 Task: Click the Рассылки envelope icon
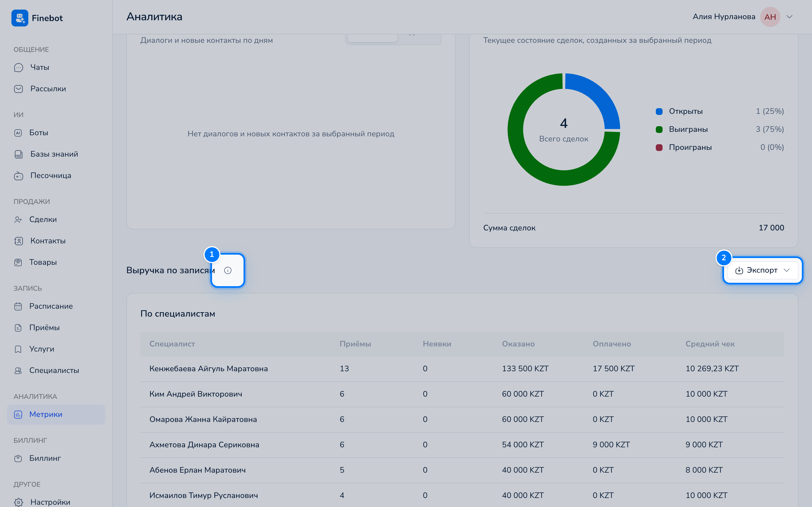click(x=18, y=89)
